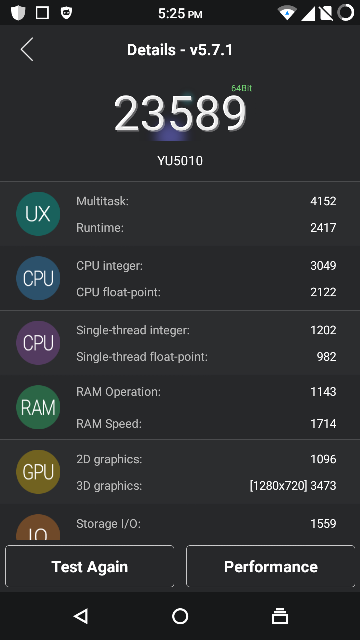
Task: Tap the Test Again button
Action: [x=90, y=567]
